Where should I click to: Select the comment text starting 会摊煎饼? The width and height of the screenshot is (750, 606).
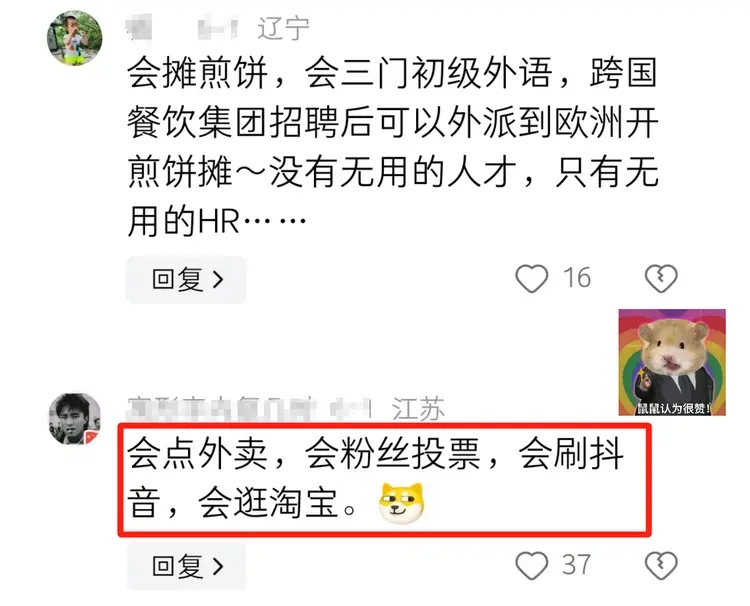[x=393, y=147]
